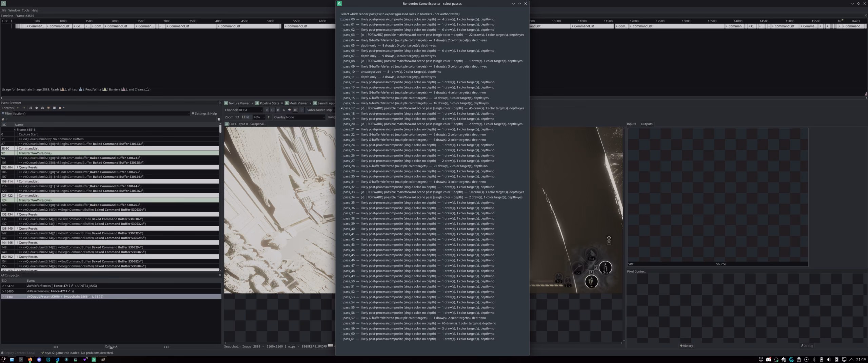Click the Callstack button in API Inspector
Screen dimensions: 868x363
111,346
